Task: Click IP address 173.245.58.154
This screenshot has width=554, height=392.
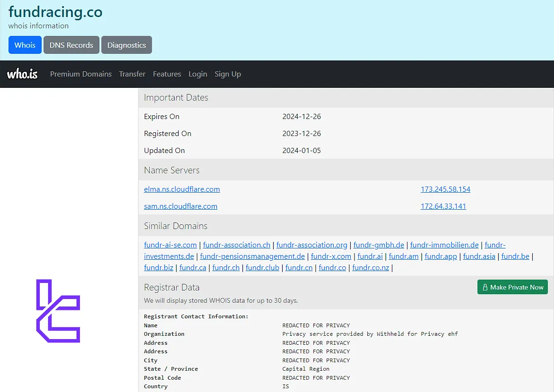Action: tap(445, 189)
